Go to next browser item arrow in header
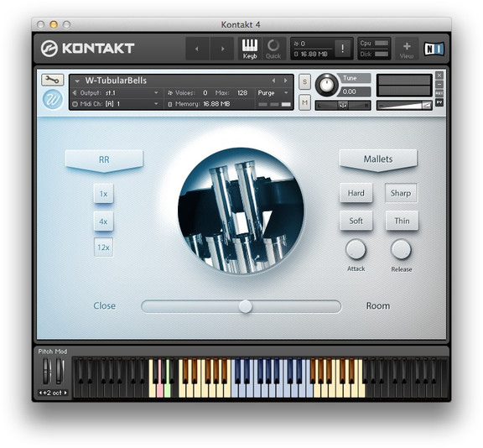Screen dimensions: 483x448 click(222, 49)
